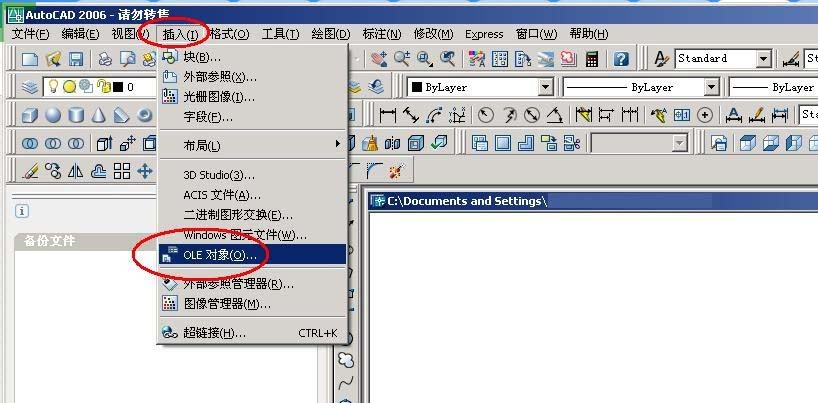Expand the ByLayer linetype dropdown
This screenshot has height=403, width=818.
(712, 87)
